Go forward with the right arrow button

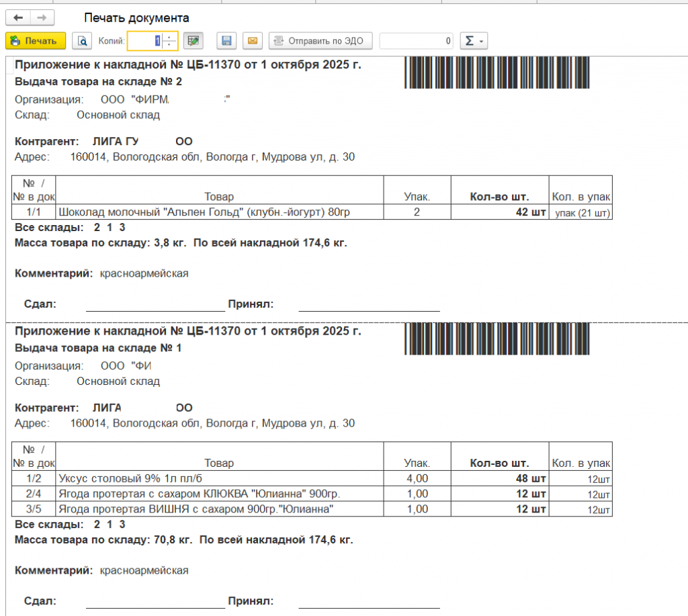click(42, 17)
